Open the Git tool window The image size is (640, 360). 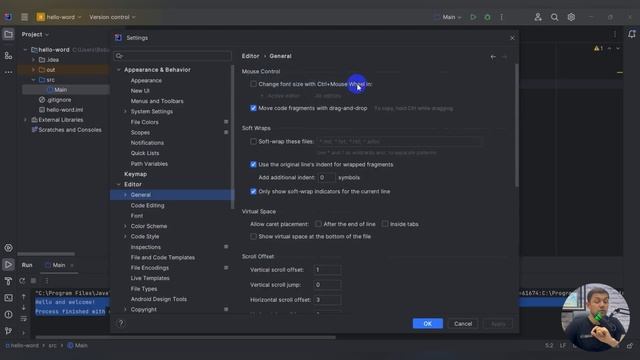coord(8,331)
